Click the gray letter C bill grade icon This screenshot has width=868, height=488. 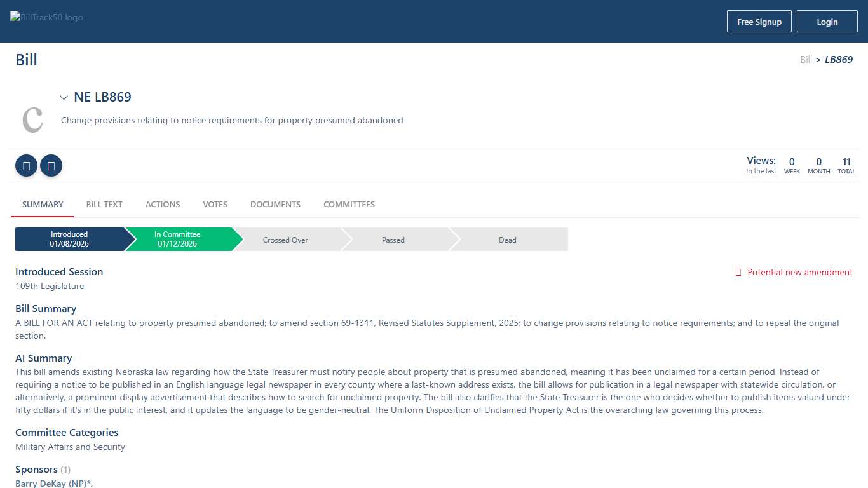(32, 119)
